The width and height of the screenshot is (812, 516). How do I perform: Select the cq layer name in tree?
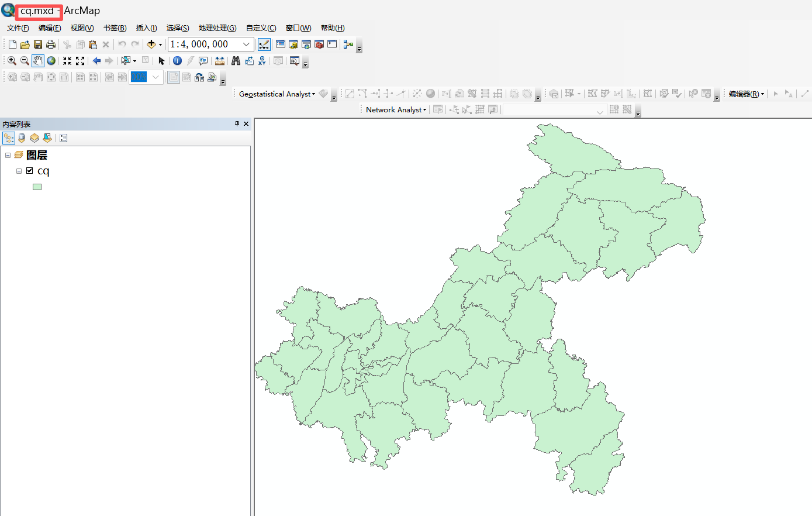43,171
